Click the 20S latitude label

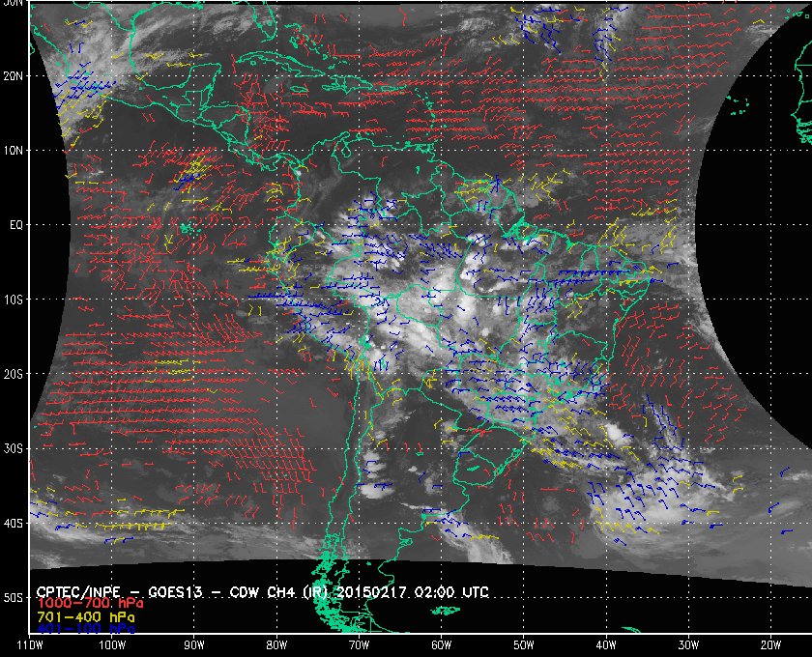[x=13, y=374]
